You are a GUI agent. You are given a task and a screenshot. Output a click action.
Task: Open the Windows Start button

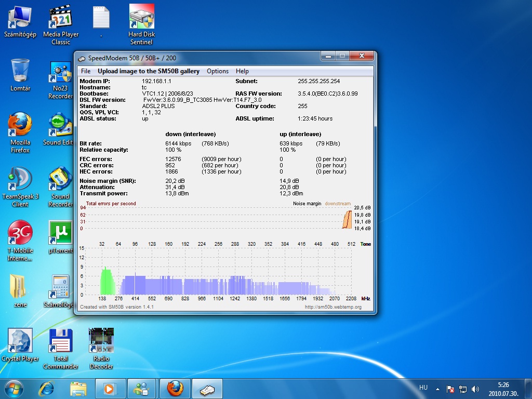coord(14,389)
